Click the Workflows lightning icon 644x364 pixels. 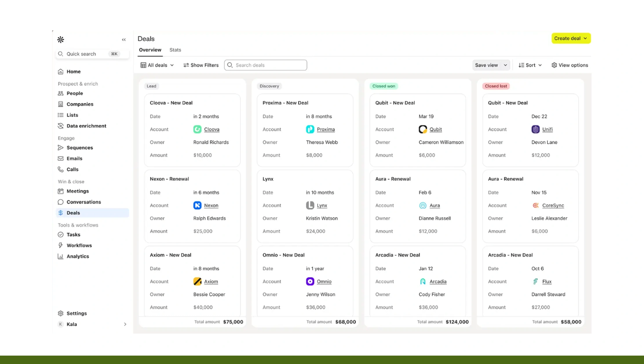[61, 245]
